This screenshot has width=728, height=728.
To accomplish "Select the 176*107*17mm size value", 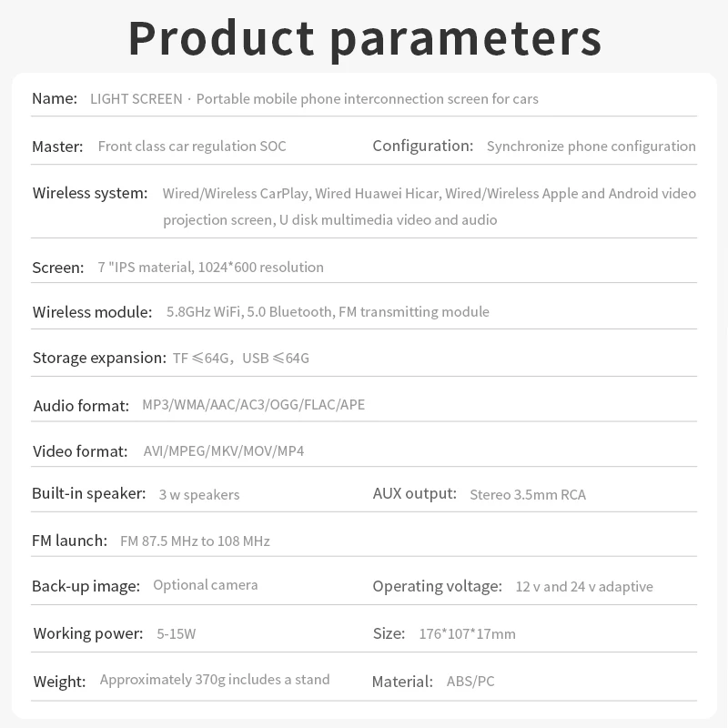I will (x=469, y=633).
